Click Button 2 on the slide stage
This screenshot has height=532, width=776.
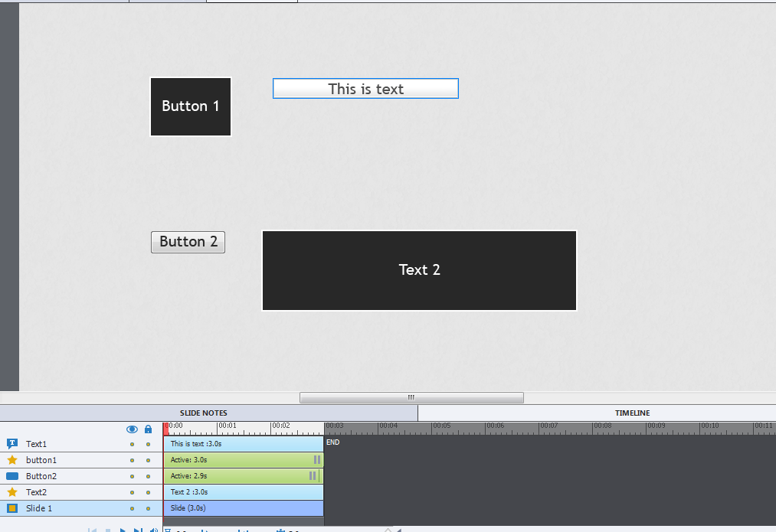click(188, 242)
